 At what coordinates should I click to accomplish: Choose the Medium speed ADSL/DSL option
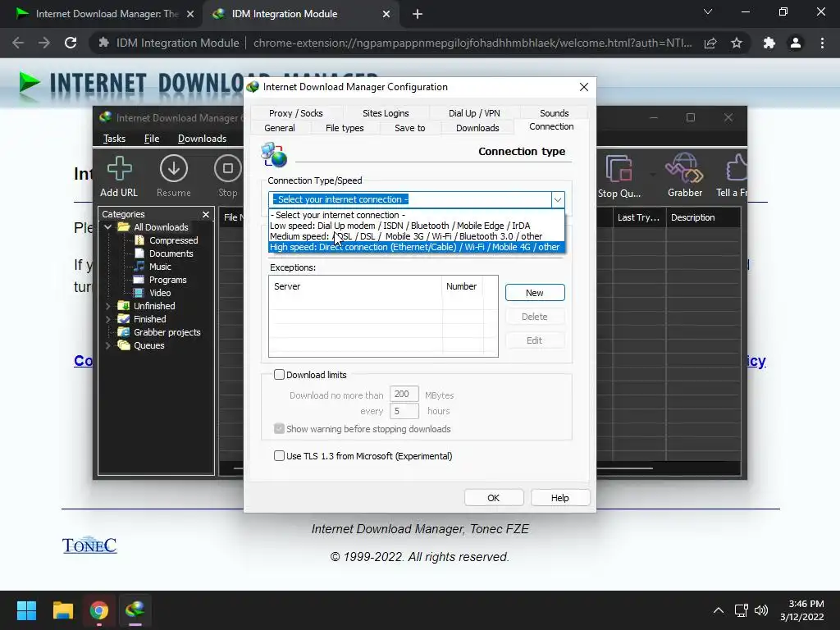click(416, 236)
